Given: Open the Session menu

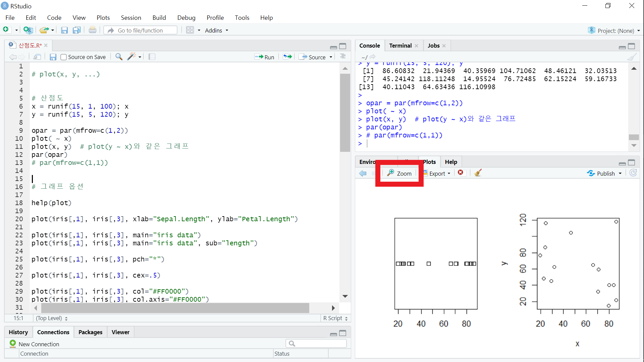Looking at the screenshot, I should click(131, 18).
